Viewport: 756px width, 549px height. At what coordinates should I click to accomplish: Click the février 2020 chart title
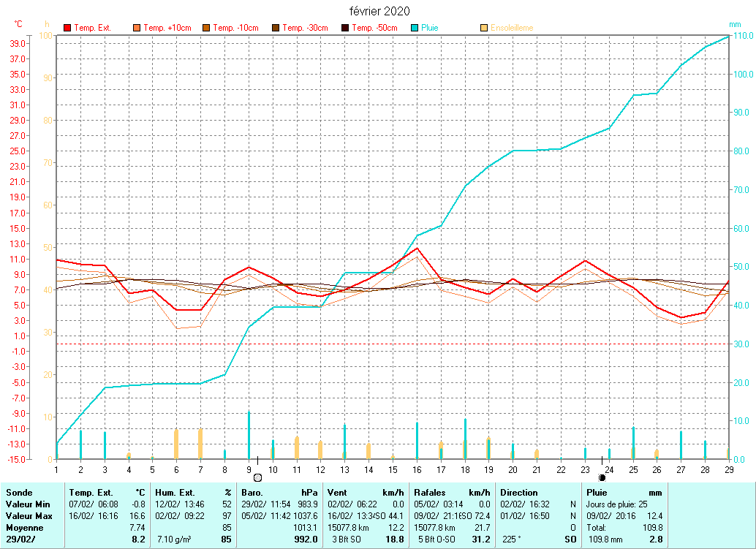[378, 11]
